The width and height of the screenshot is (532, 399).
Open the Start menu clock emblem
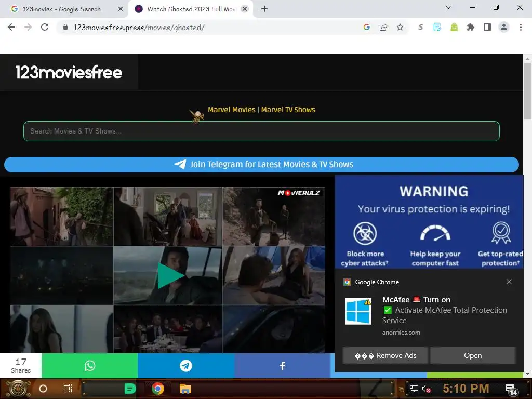click(x=18, y=389)
